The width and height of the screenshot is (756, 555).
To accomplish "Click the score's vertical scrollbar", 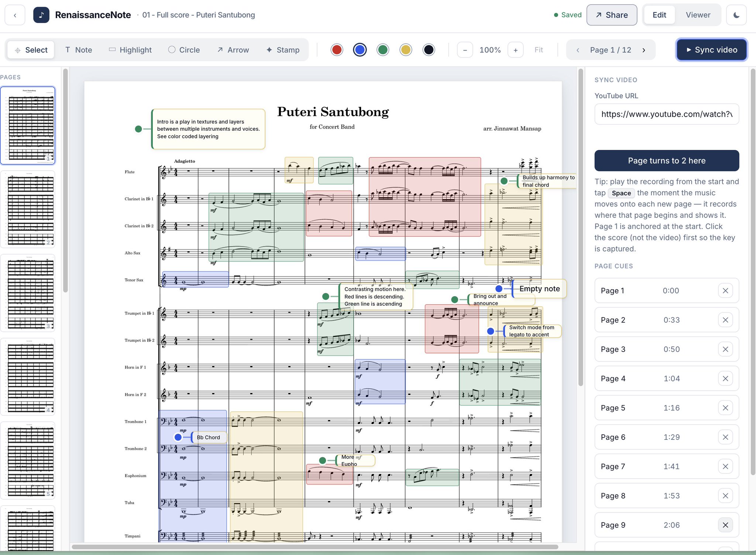I will tap(581, 227).
